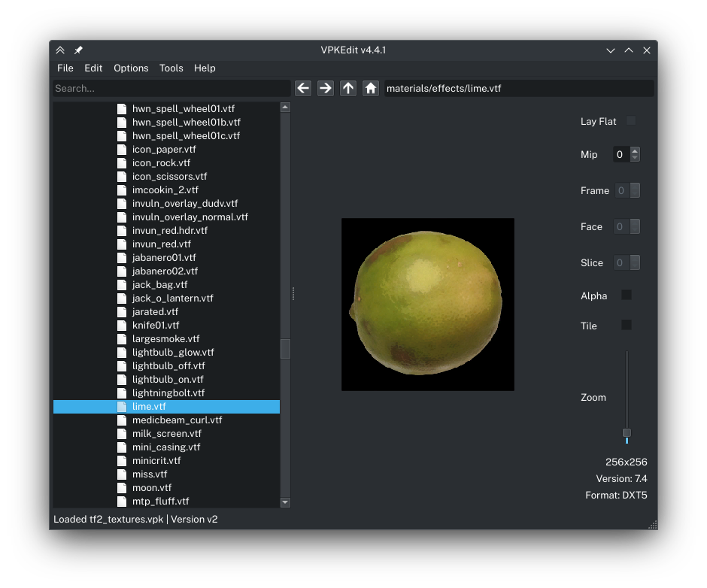The width and height of the screenshot is (707, 588).
Task: Click file icon beside knife01.vtf
Action: point(122,326)
